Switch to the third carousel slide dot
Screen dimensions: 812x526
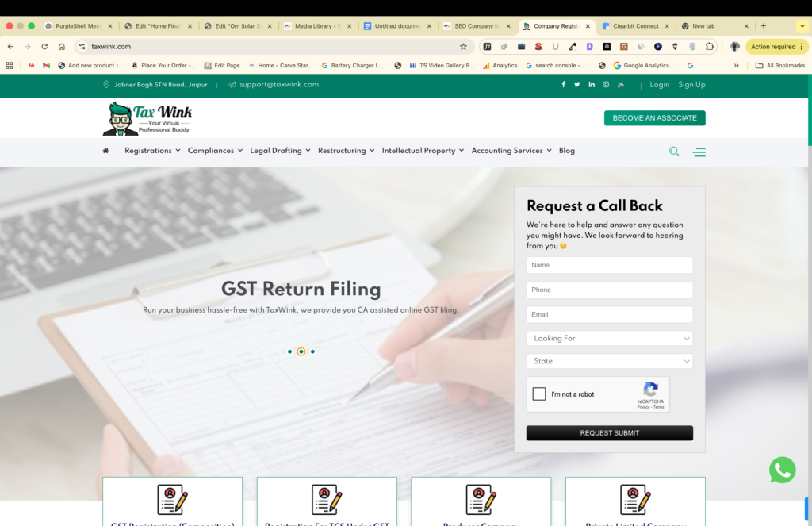312,351
